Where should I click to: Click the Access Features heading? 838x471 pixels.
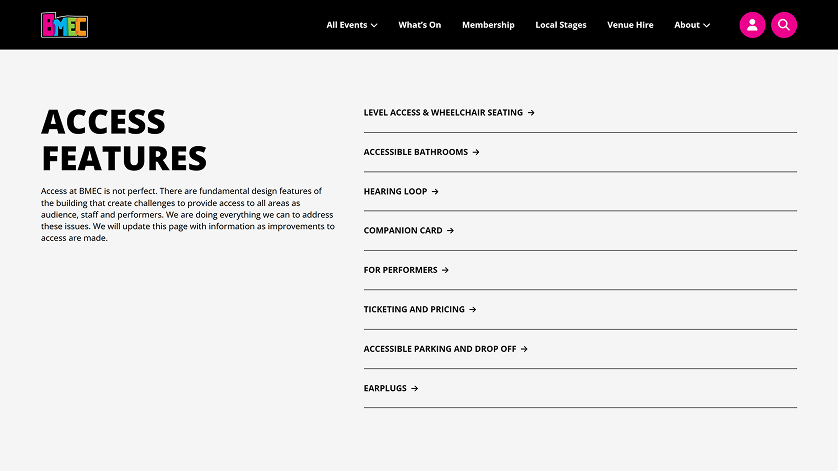(x=124, y=140)
